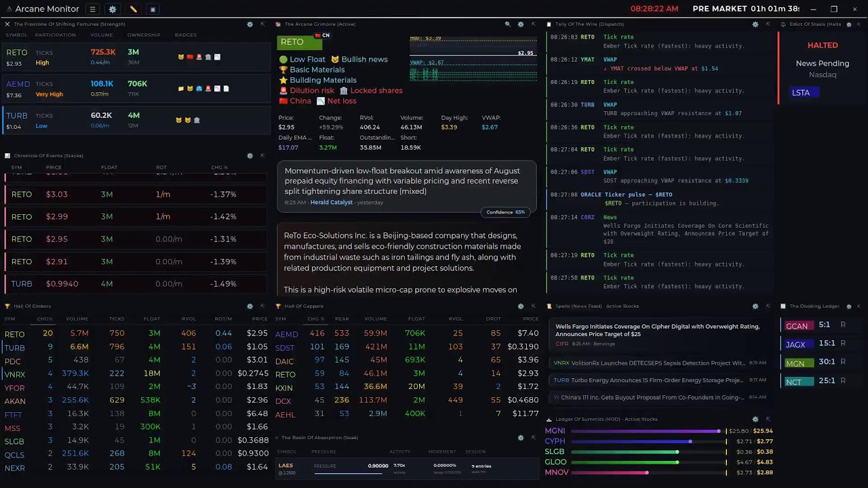The width and height of the screenshot is (868, 488).
Task: Sort Hall Of Gappers by PEAK column
Action: coord(342,319)
